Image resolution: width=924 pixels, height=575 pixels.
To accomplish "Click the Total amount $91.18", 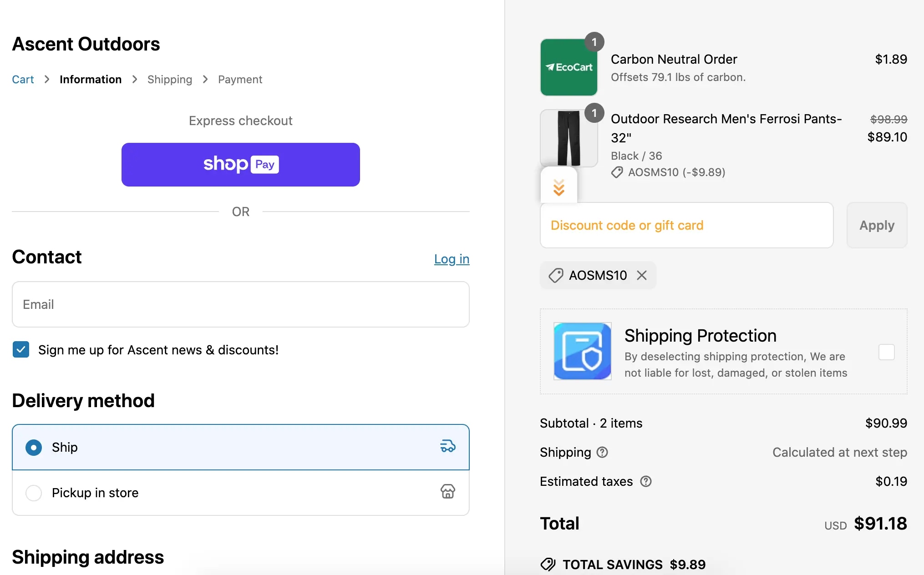I will click(880, 524).
